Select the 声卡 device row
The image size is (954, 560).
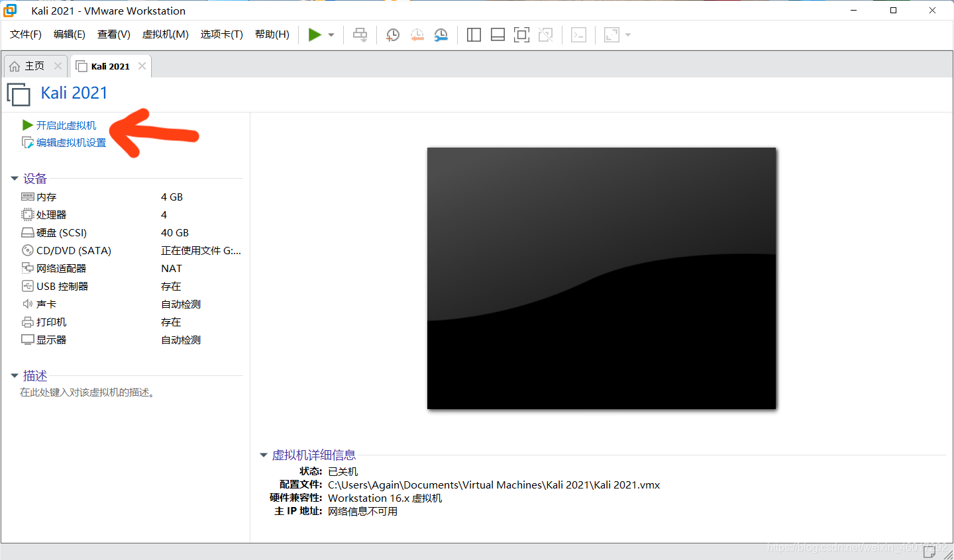pyautogui.click(x=131, y=304)
